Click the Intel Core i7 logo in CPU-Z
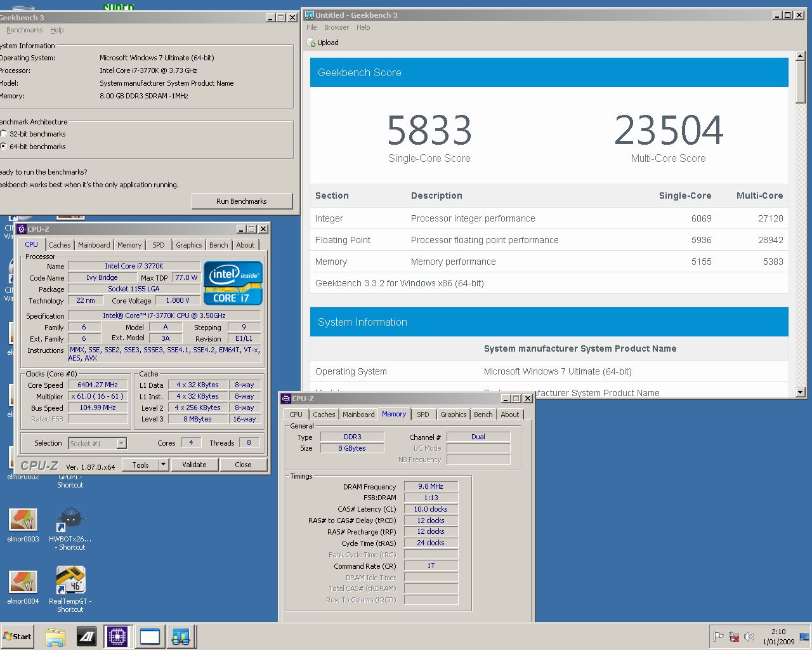Screen dimensions: 812x650 [233, 283]
